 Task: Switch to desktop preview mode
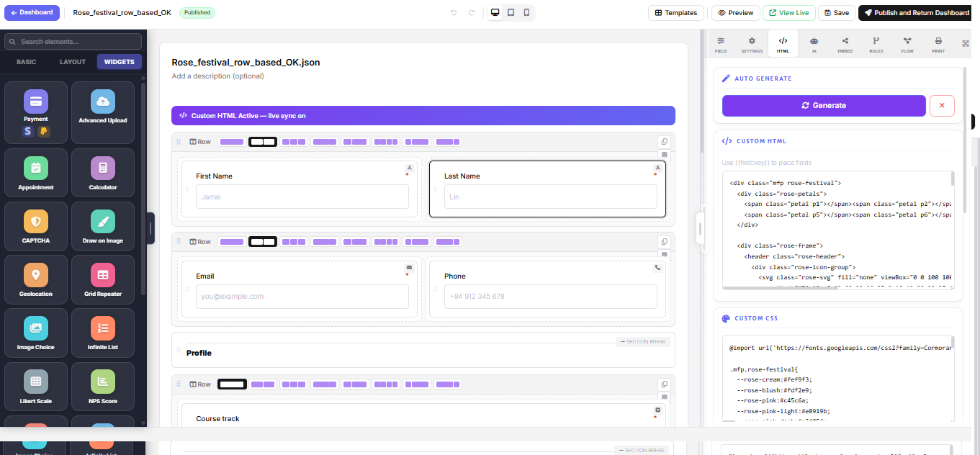click(x=495, y=13)
